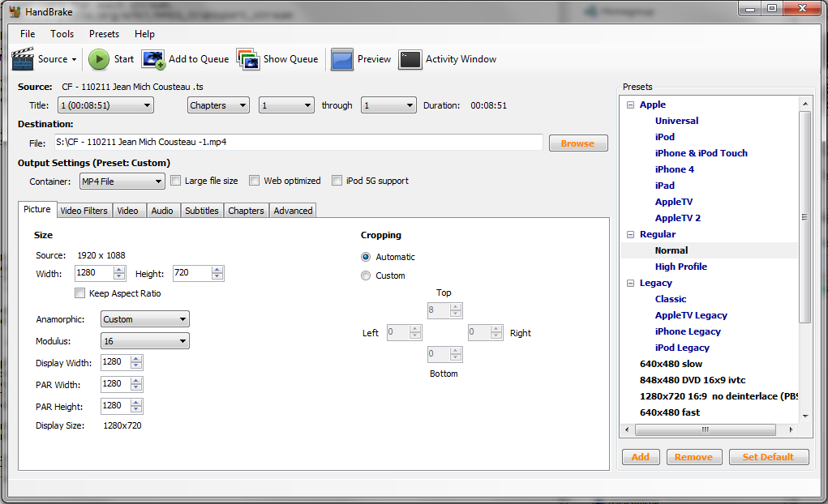This screenshot has height=504, width=828.
Task: Click the HandBrake title bar logo
Action: [x=15, y=11]
